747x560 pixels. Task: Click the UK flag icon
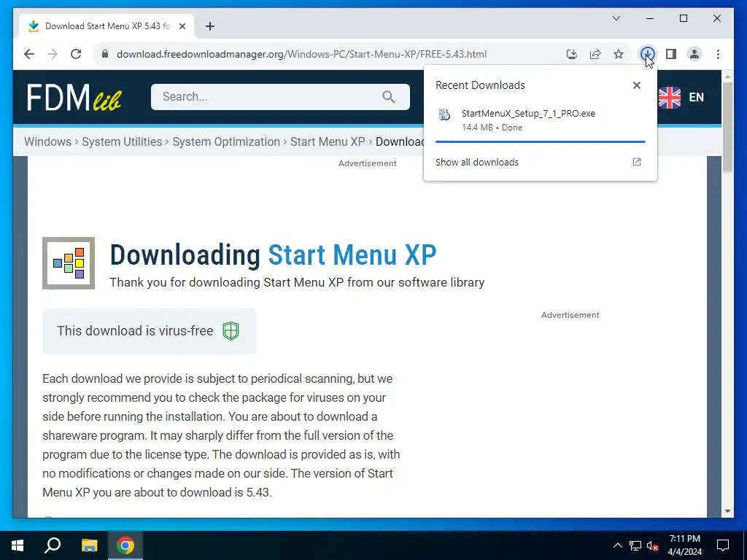tap(670, 97)
